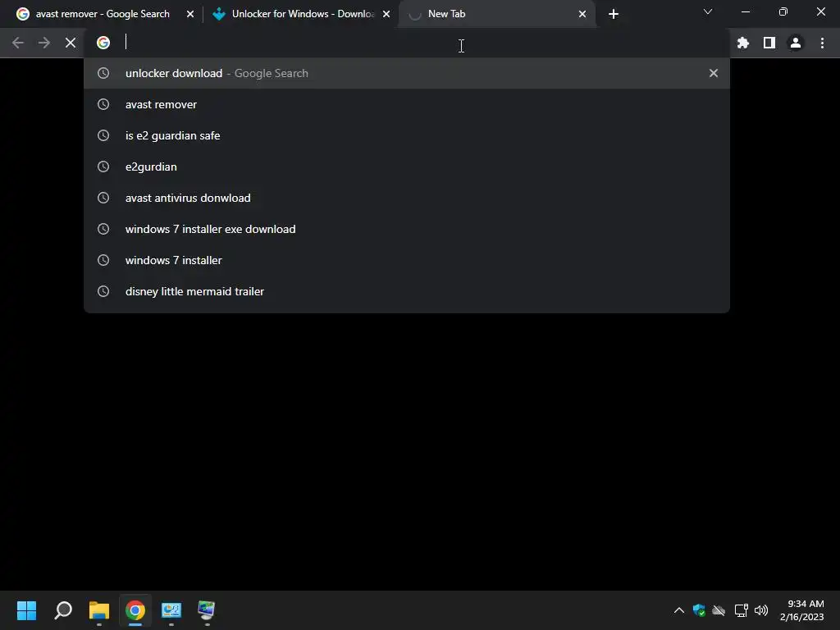The image size is (840, 630).
Task: Toggle the Chrome side panel
Action: click(769, 43)
